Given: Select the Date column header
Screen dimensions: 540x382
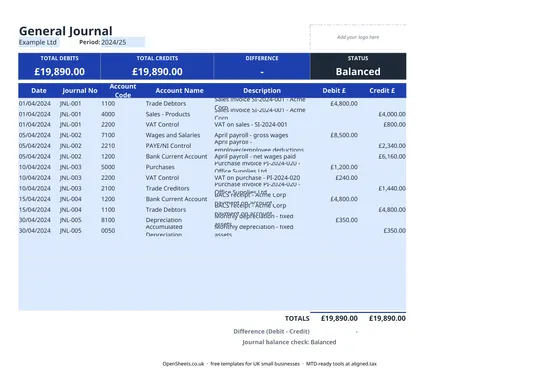Looking at the screenshot, I should tap(39, 91).
